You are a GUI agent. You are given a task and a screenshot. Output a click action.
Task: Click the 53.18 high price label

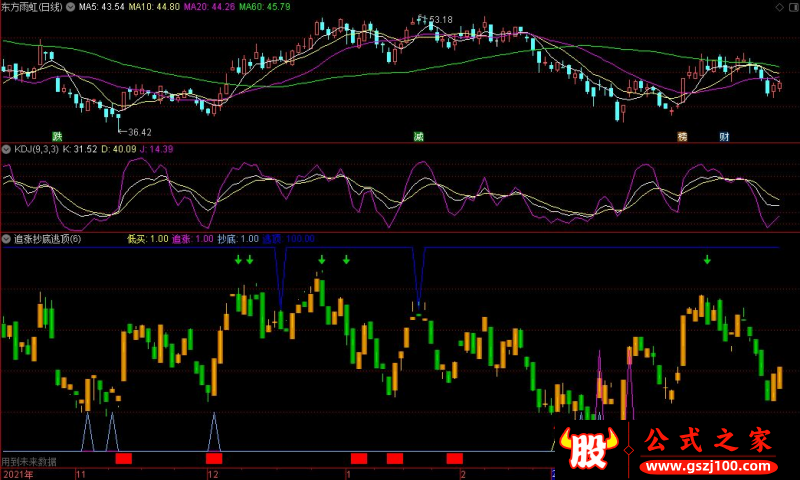pos(441,20)
